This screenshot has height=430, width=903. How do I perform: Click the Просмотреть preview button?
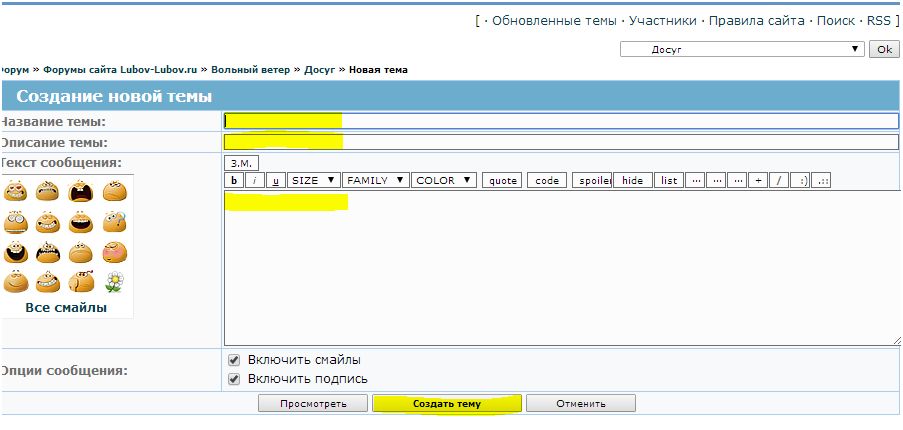click(x=313, y=404)
